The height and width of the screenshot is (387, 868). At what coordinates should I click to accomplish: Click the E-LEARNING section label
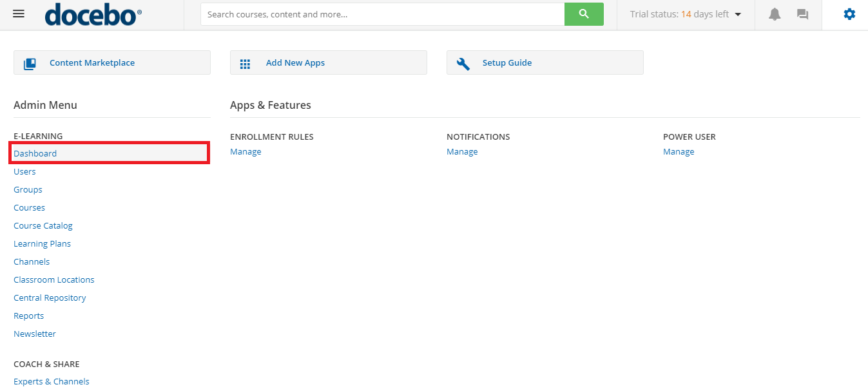click(x=38, y=136)
